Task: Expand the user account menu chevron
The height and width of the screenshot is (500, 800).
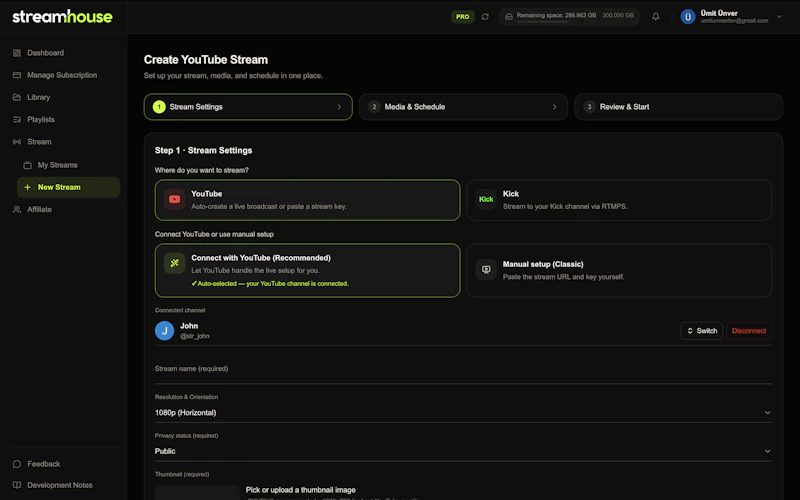Action: pyautogui.click(x=779, y=17)
